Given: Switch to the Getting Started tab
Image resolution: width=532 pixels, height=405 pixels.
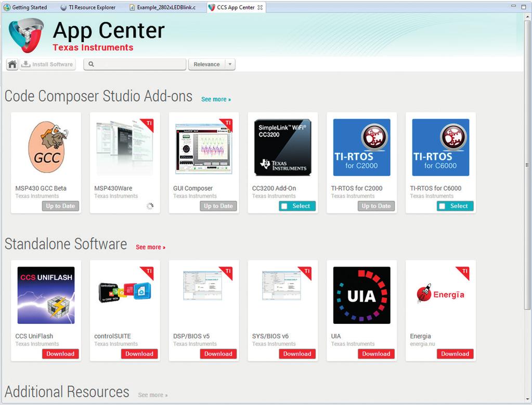Looking at the screenshot, I should click(25, 7).
